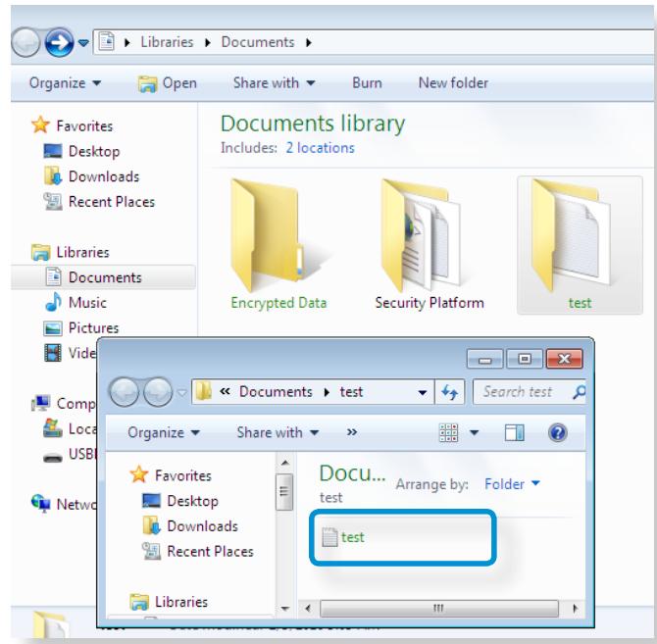The width and height of the screenshot is (657, 644).
Task: Open recent pages dropdown beside Forward arrow
Action: (x=83, y=43)
